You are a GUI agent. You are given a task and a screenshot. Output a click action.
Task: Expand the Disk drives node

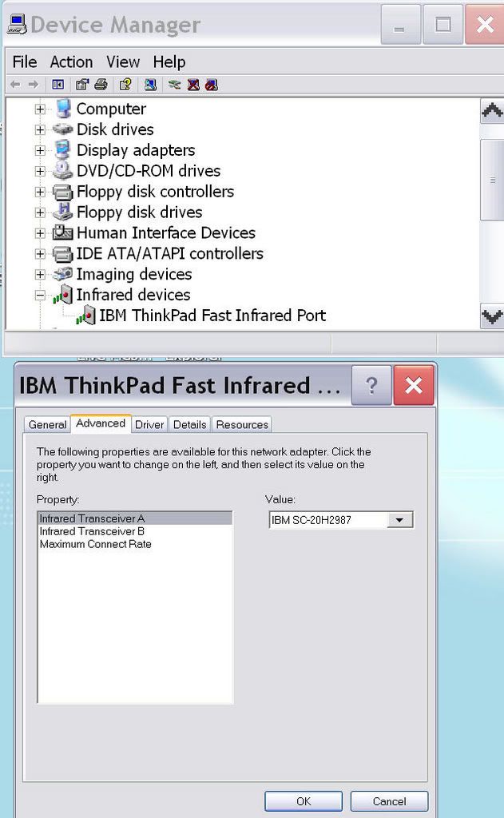tap(40, 129)
